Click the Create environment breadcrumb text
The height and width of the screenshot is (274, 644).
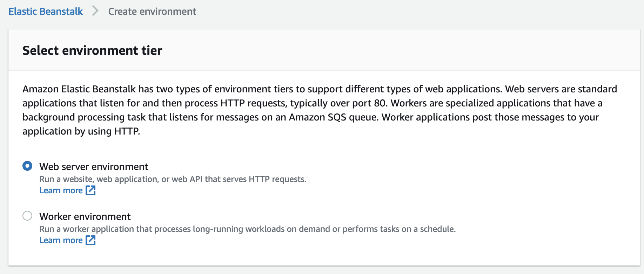click(x=152, y=11)
